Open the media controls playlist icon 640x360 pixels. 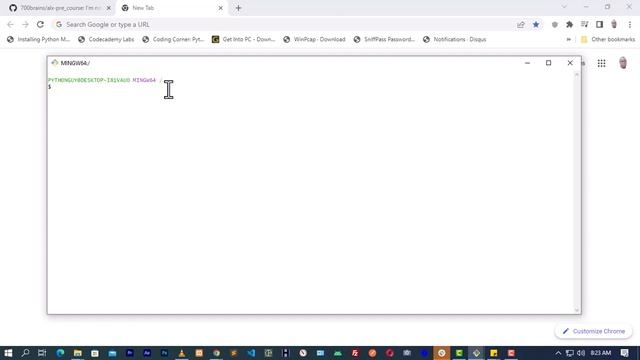click(x=584, y=24)
